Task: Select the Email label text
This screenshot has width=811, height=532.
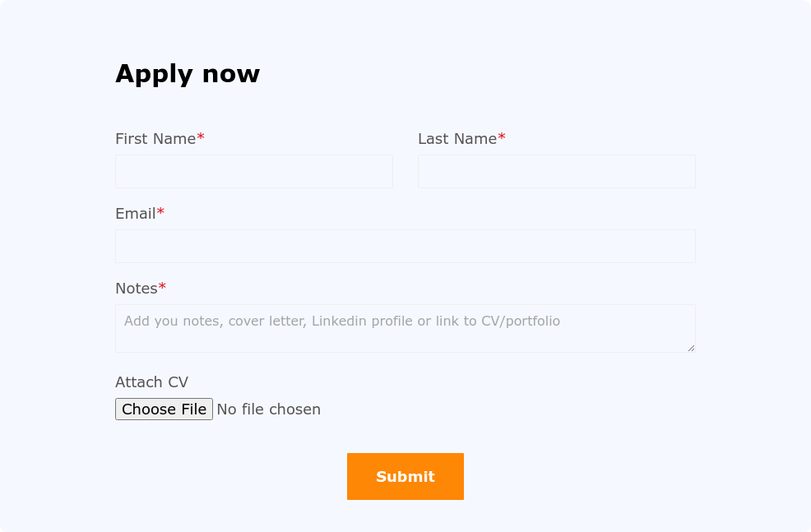Action: click(x=136, y=214)
